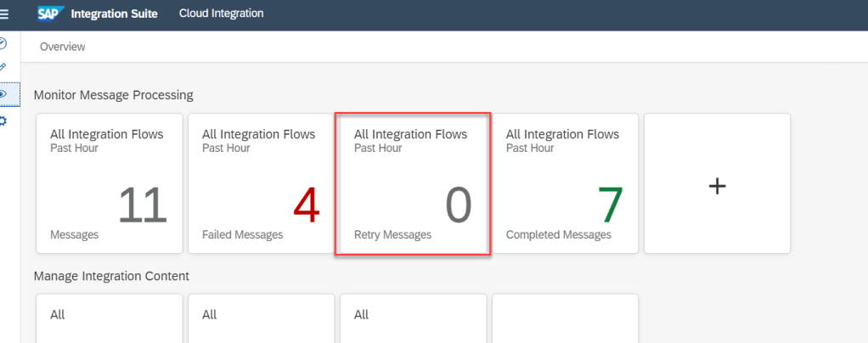Open third All tile under Manage Integration Content
The height and width of the screenshot is (343, 868).
pyautogui.click(x=413, y=318)
